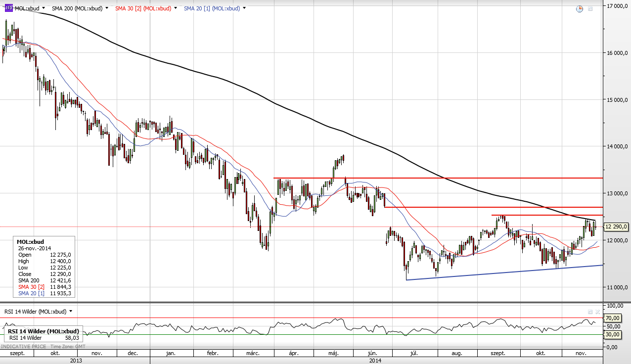Open the MOL:xbud instrument dropdown
Screen dimensions: 631x364
(x=44, y=8)
